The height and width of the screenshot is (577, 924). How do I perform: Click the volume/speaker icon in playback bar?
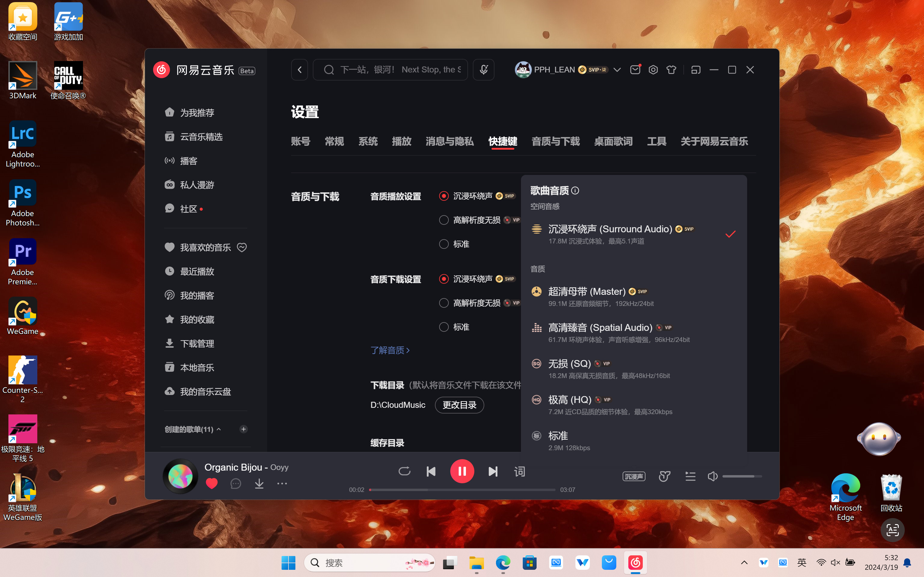pos(713,476)
